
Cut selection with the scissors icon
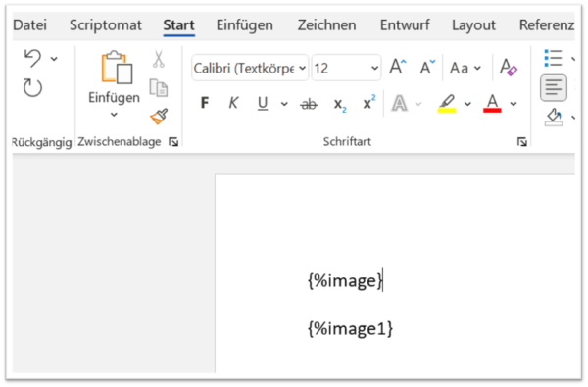[x=159, y=59]
